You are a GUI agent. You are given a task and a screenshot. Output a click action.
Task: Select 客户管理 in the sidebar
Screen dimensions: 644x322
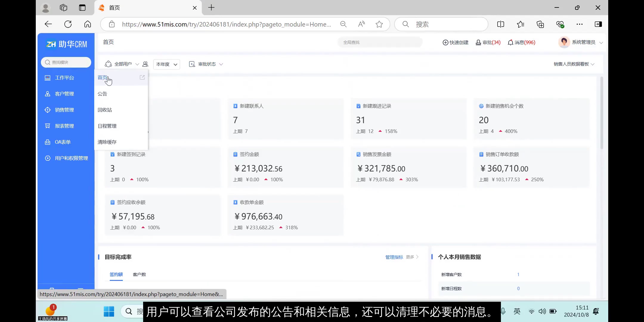(x=64, y=94)
